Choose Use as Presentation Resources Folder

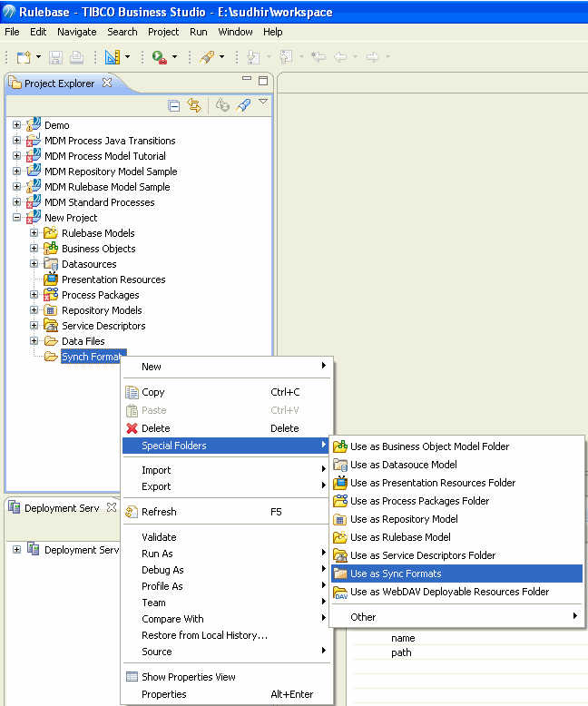click(456, 483)
